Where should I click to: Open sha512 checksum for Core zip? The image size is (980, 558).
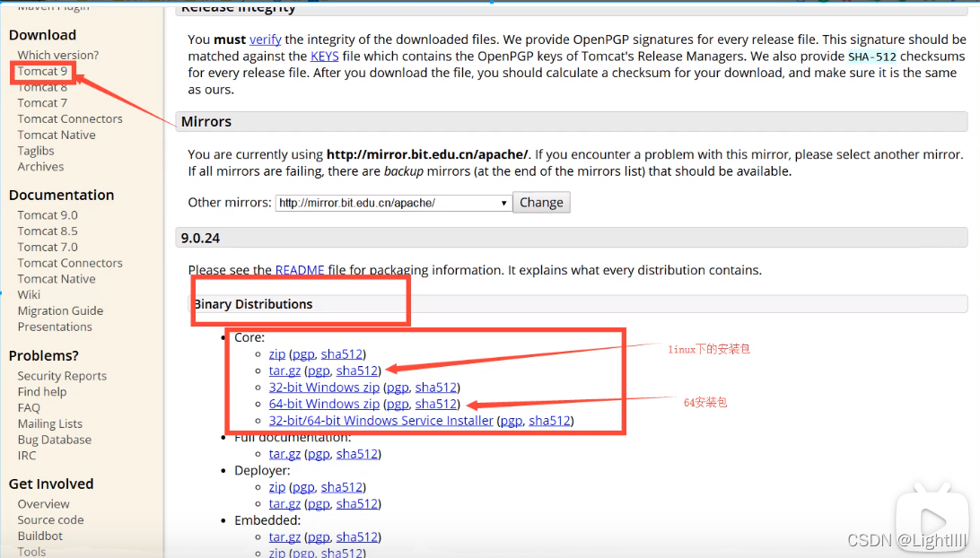tap(342, 353)
